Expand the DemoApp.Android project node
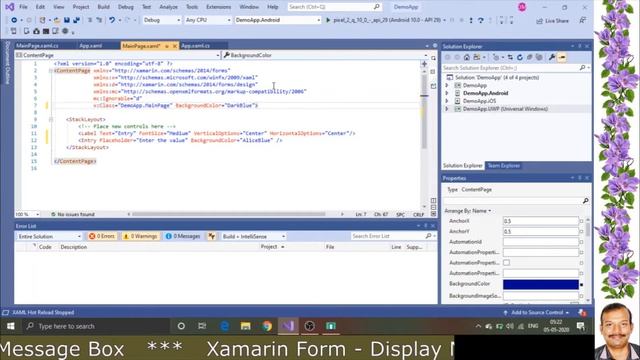Screen dimensions: 640x360 447,93
